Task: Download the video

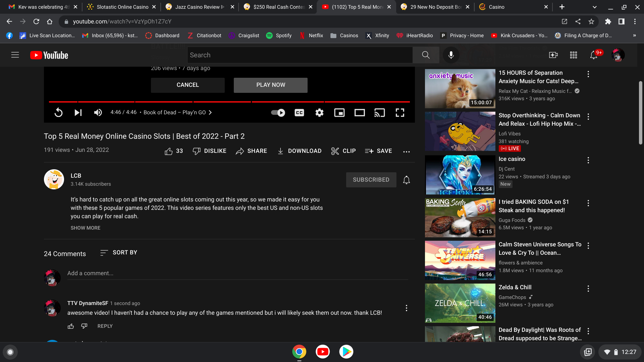Action: pyautogui.click(x=299, y=151)
